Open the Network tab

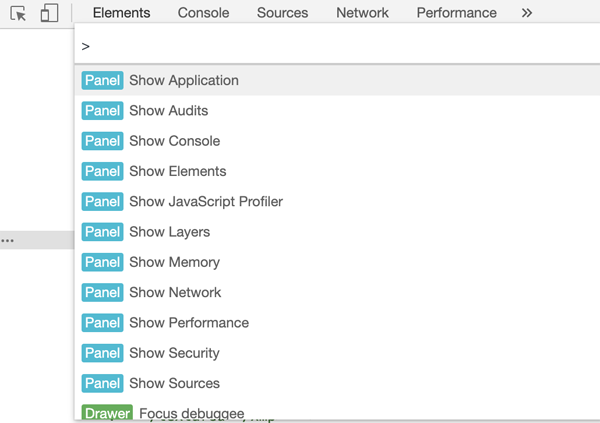point(362,13)
